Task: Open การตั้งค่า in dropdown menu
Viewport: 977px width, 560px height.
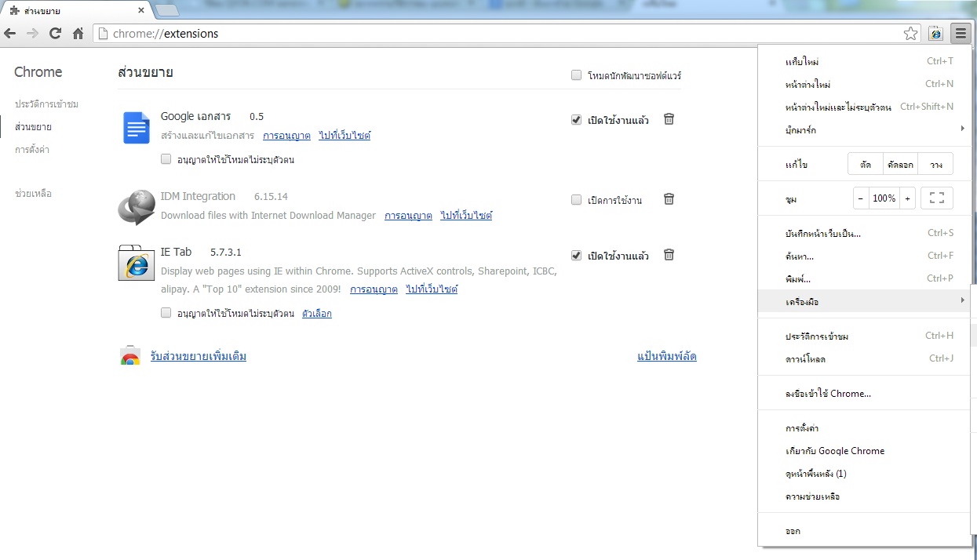Action: tap(864, 428)
